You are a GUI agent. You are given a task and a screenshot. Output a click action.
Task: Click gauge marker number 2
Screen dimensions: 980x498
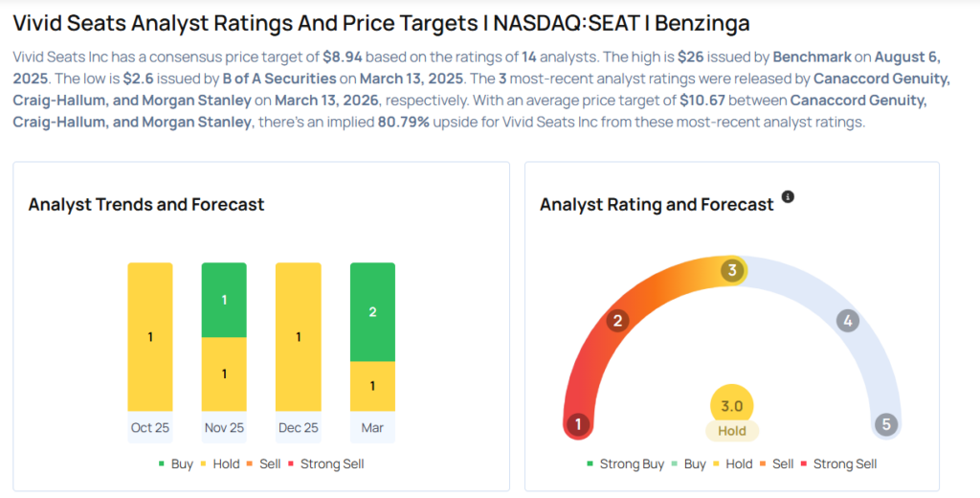pos(618,321)
